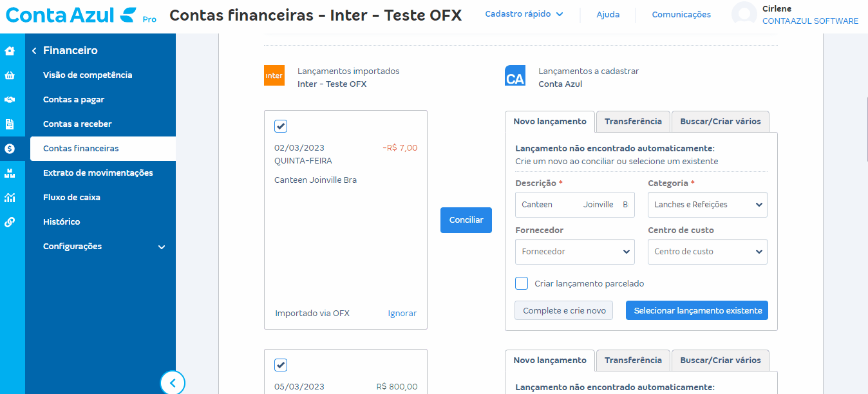The width and height of the screenshot is (868, 394).
Task: Select Contas financeiras in the sidebar
Action: (103, 149)
